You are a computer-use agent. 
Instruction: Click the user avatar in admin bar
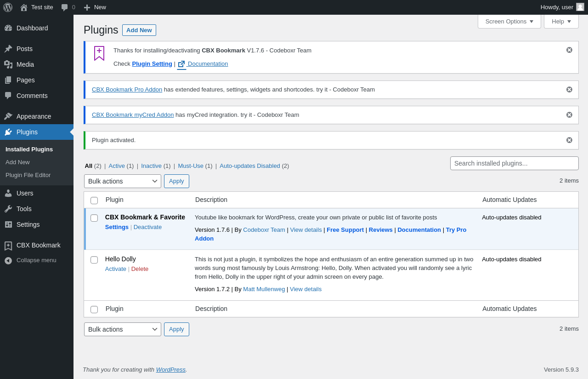tap(580, 7)
